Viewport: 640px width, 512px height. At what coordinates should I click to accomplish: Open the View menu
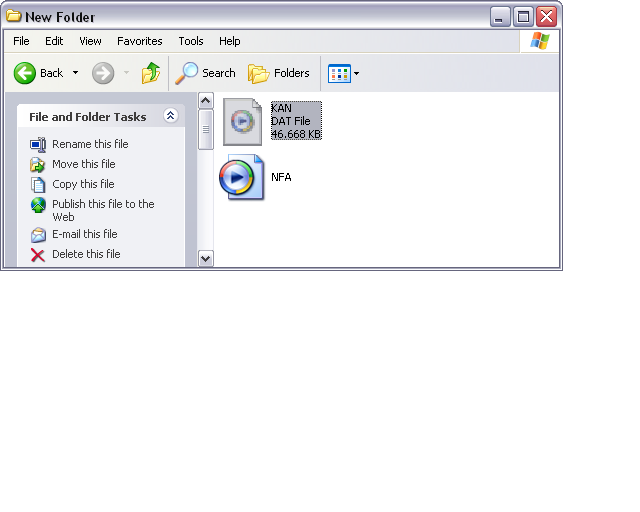coord(90,41)
